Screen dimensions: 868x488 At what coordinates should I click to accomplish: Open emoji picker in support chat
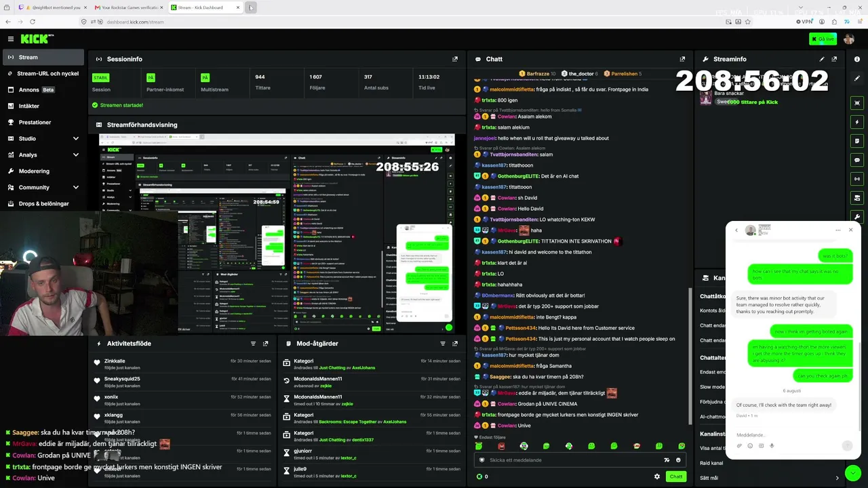coord(750,446)
